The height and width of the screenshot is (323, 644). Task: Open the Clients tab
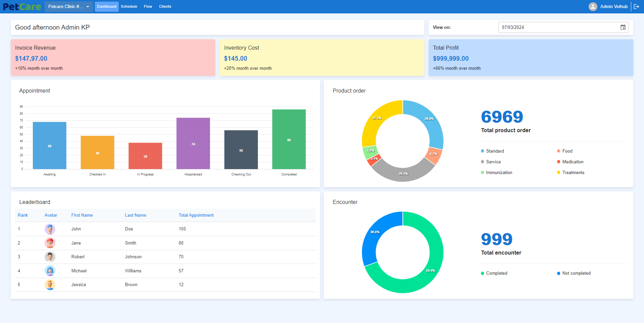165,6
